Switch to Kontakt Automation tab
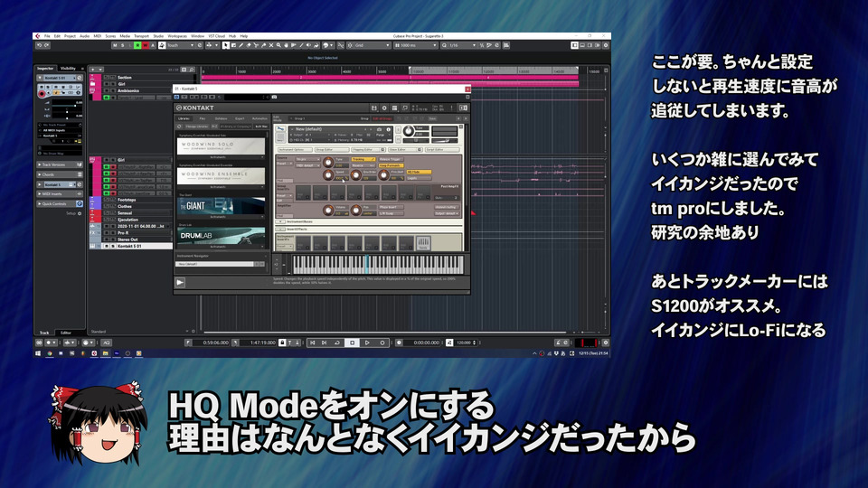868x488 pixels. coord(259,118)
